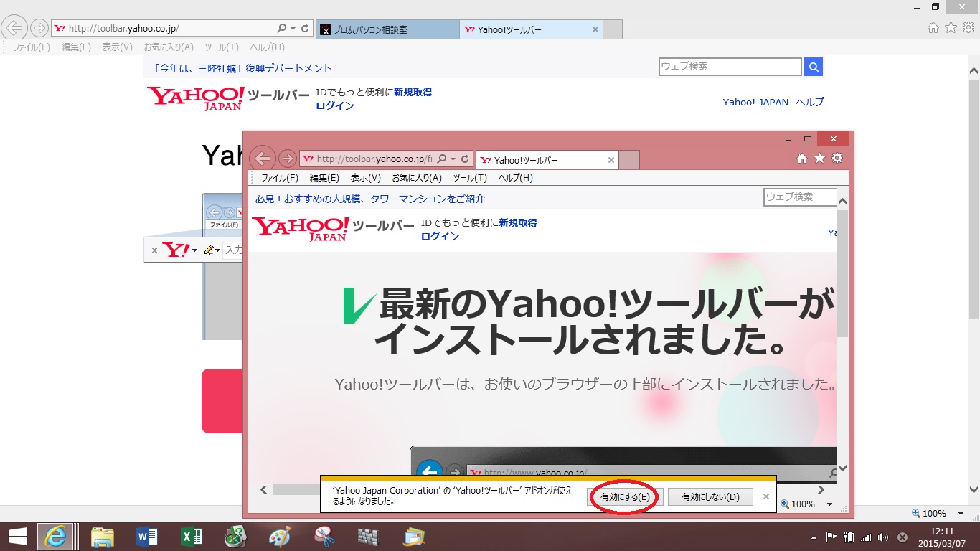
Task: Dismiss add-on notification bar with x
Action: [x=766, y=496]
